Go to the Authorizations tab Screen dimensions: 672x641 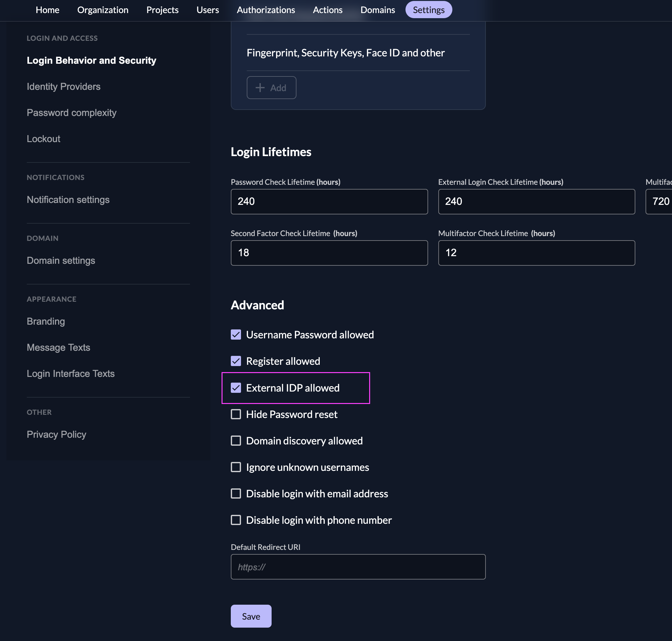(266, 10)
